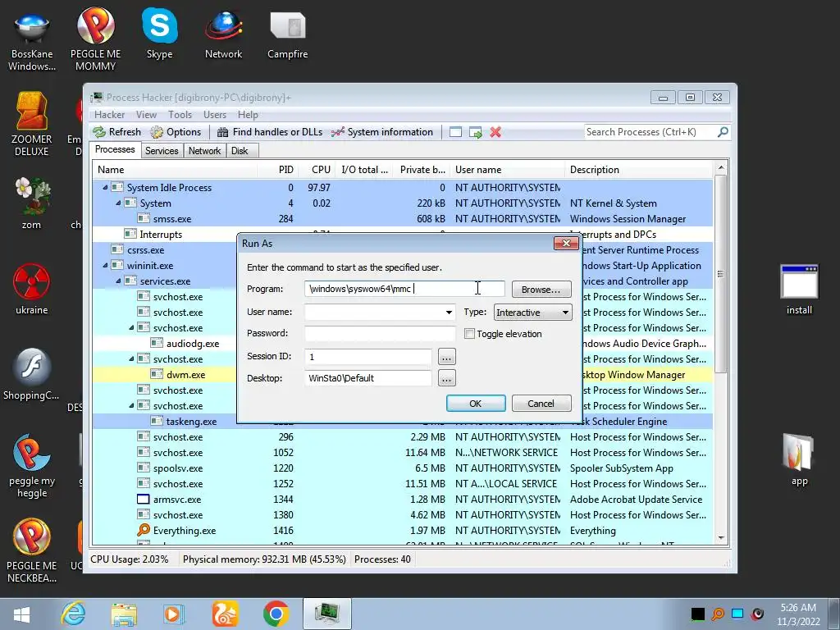The image size is (840, 630).
Task: Click the search magnifier icon
Action: click(x=723, y=132)
